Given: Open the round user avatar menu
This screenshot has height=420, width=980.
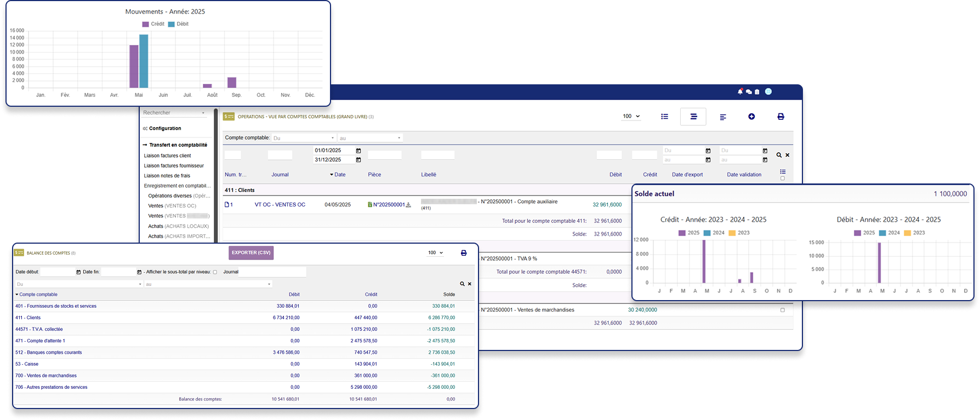Looking at the screenshot, I should (768, 91).
